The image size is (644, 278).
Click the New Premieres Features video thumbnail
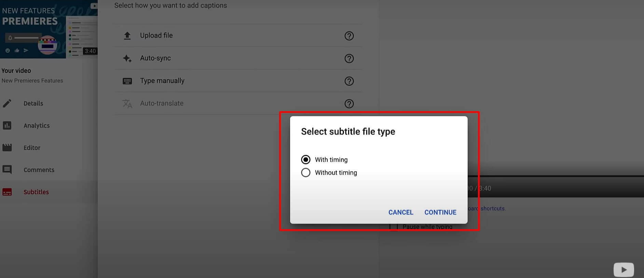click(49, 29)
